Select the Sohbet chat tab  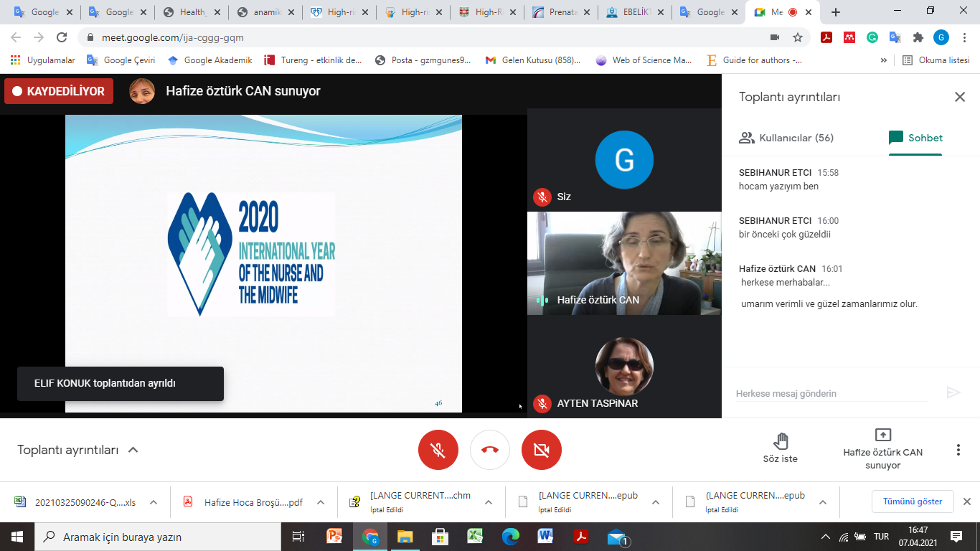point(915,138)
